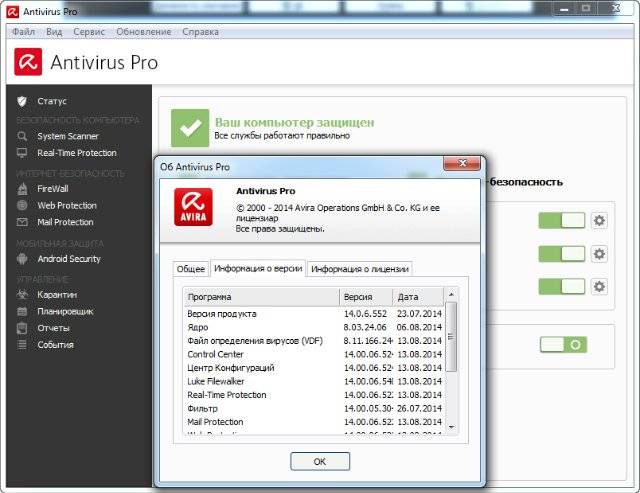Click the System Scanner magnifier icon
Screen dimensions: 640x493
(x=22, y=136)
